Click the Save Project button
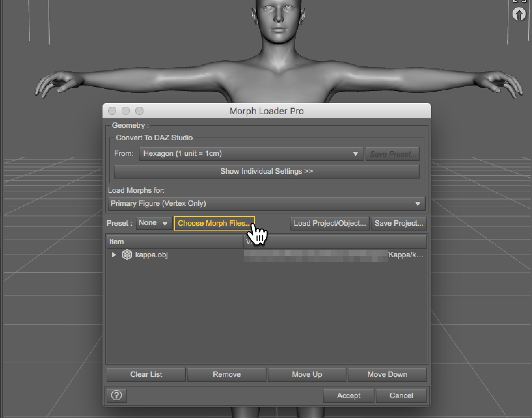Viewport: 532px width, 418px height. (399, 223)
